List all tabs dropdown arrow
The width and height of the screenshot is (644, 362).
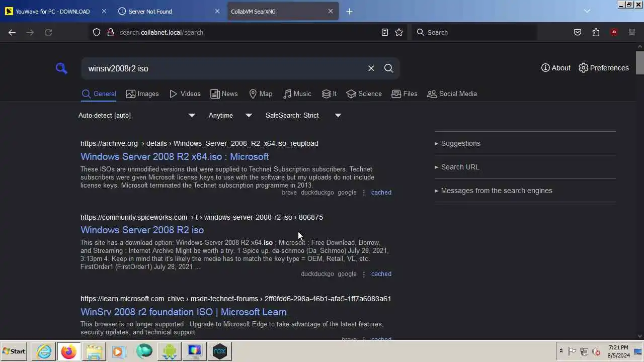587,11
